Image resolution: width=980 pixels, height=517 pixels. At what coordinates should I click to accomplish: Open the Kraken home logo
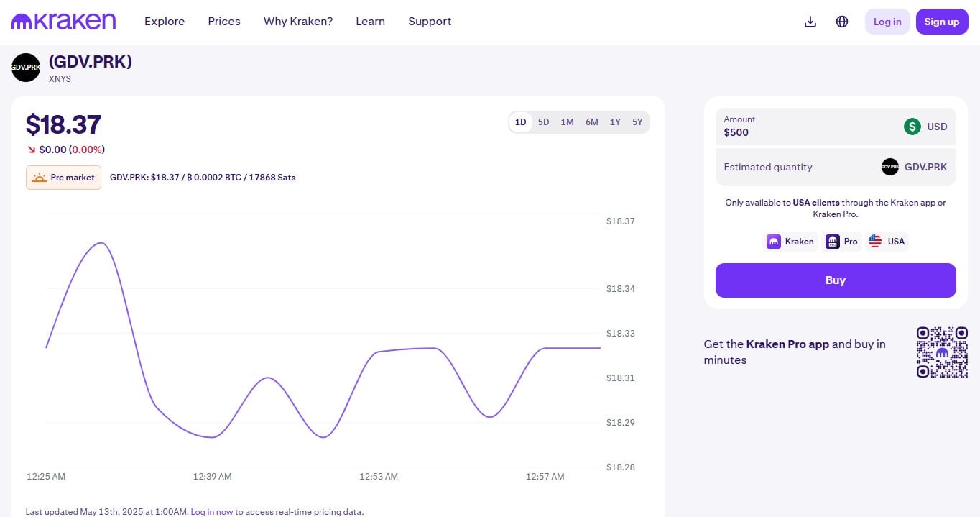[63, 22]
